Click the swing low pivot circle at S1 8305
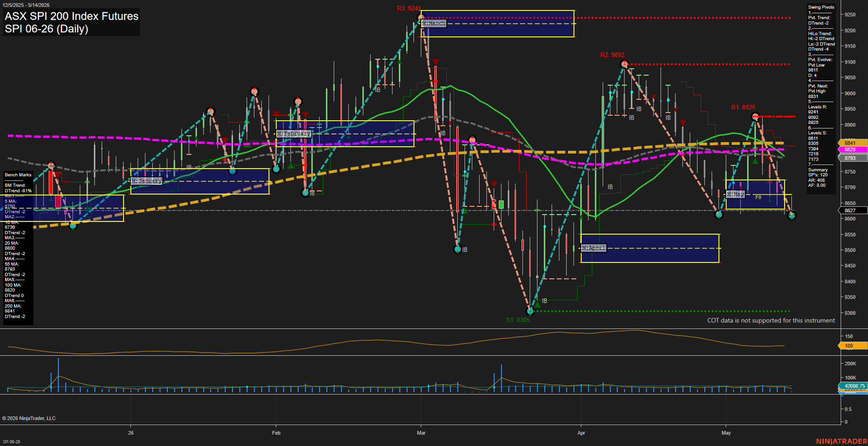 click(x=530, y=311)
